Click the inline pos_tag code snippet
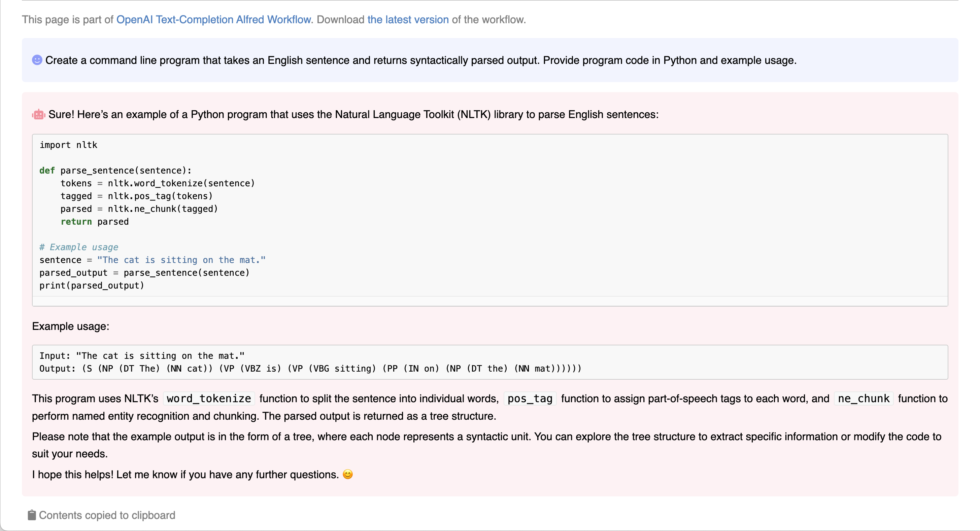Image resolution: width=980 pixels, height=531 pixels. click(530, 399)
